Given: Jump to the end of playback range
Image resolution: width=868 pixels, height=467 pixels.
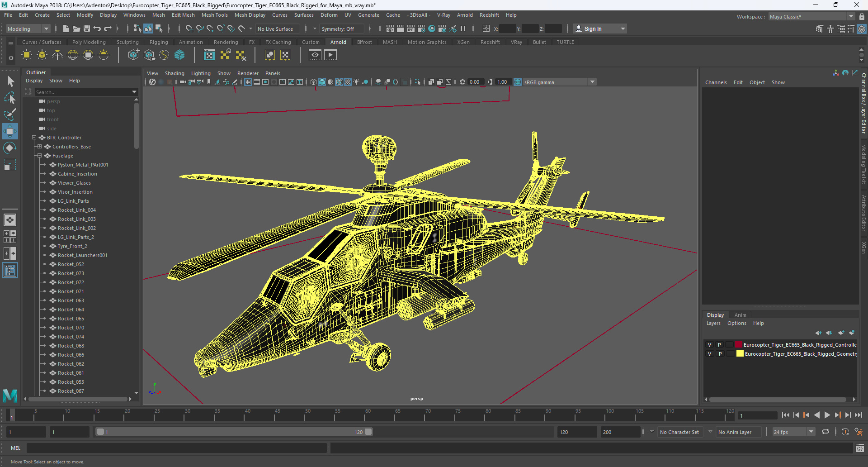Looking at the screenshot, I should [x=858, y=415].
